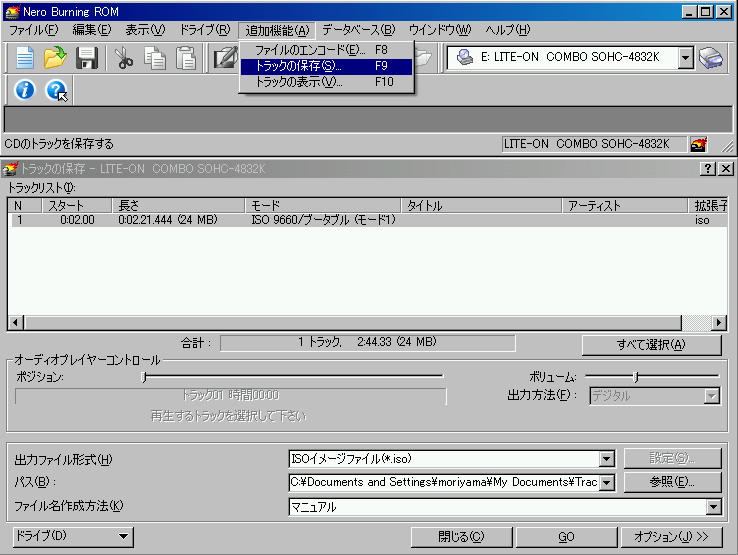Click the Copy toolbar icon
The height and width of the screenshot is (555, 738).
155,58
